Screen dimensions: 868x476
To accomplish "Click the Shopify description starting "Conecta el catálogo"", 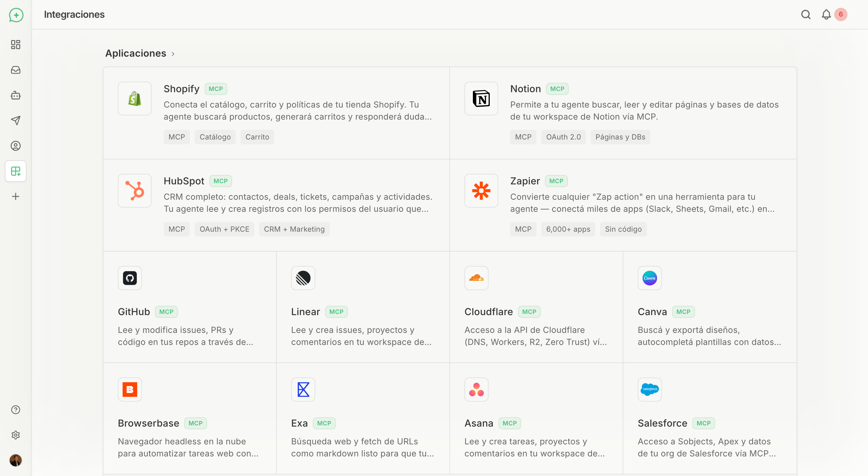I will (x=297, y=111).
